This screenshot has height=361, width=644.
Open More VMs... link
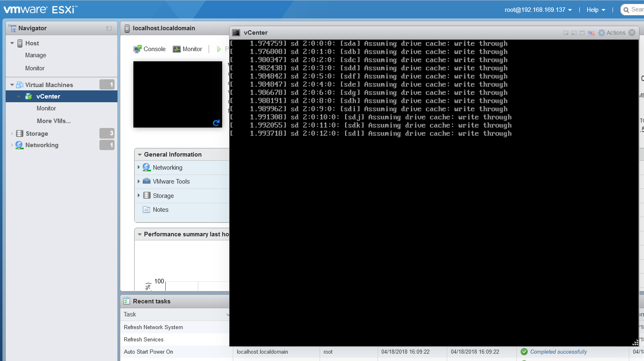click(x=54, y=121)
